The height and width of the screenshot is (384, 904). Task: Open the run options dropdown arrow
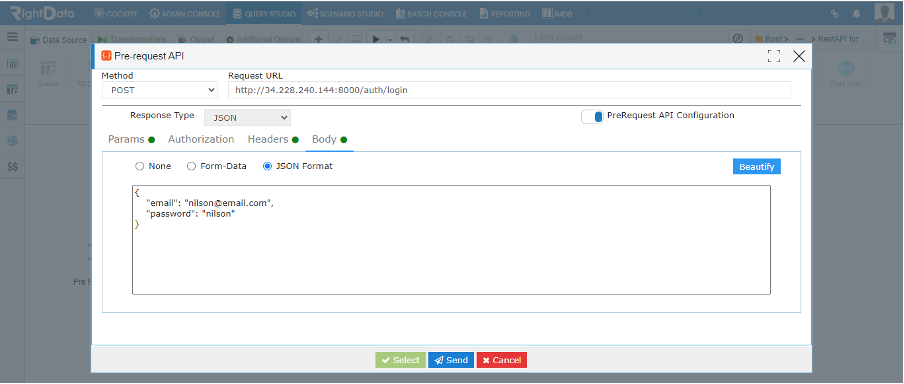(x=389, y=39)
